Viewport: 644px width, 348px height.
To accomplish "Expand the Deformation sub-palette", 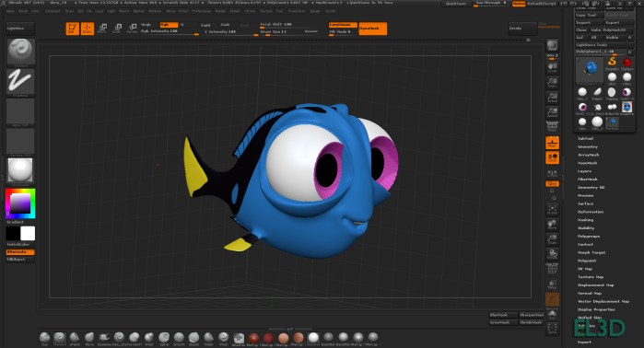I will tap(591, 212).
